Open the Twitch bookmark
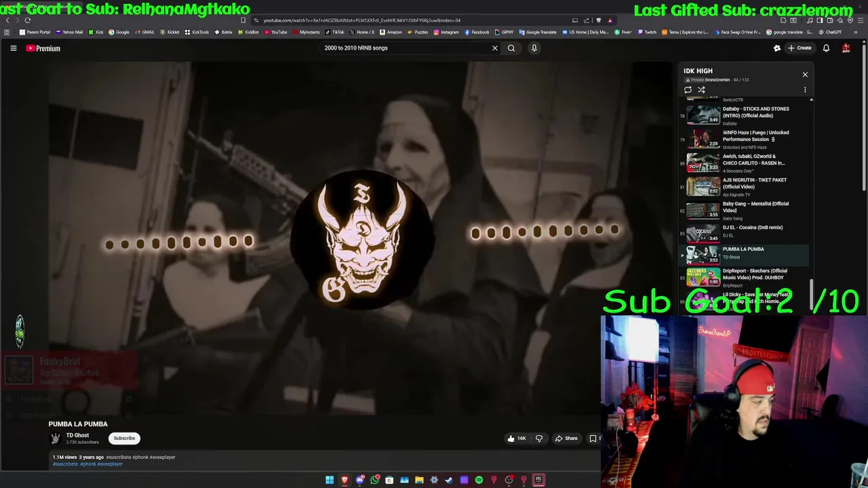 [646, 32]
